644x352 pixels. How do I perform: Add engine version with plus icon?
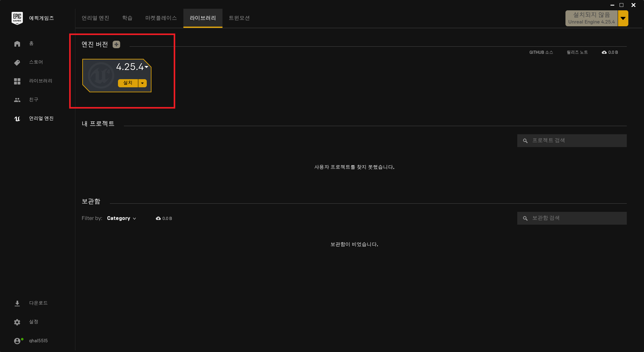point(116,44)
